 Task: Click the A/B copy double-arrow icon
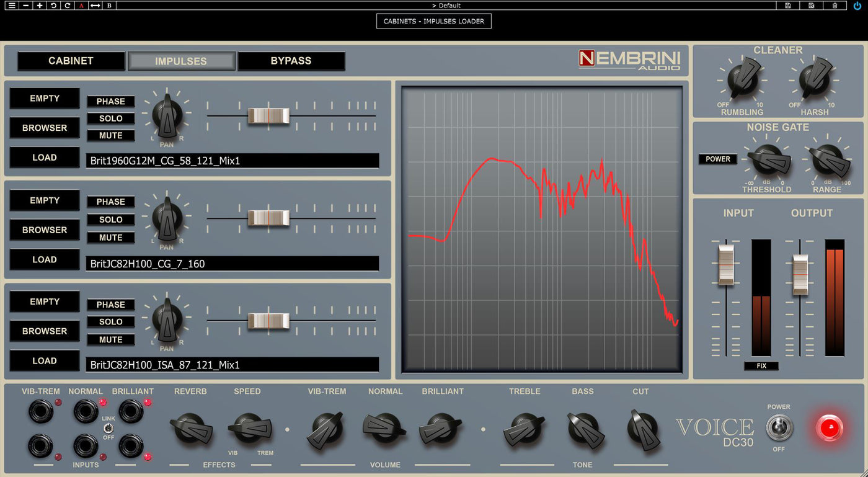pyautogui.click(x=95, y=6)
